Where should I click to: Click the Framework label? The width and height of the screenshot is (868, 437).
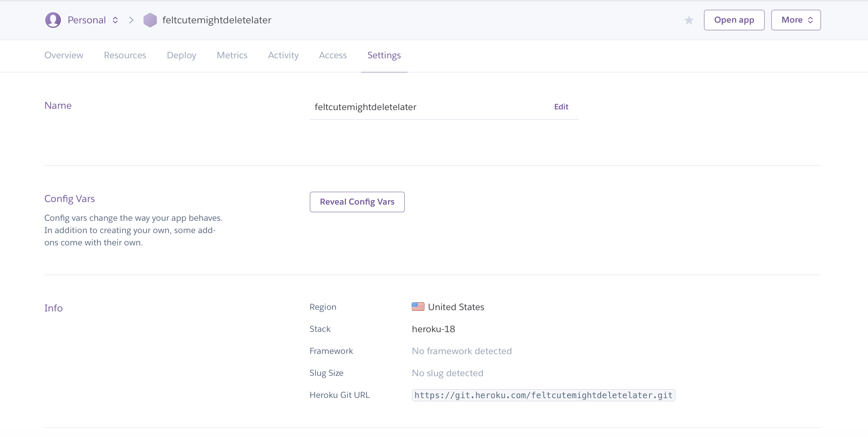click(x=331, y=351)
